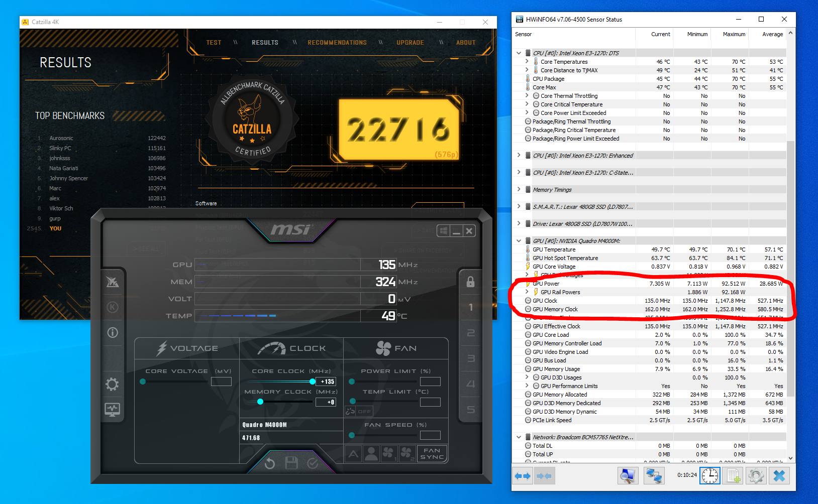Open Afterburner information panel icon
818x504 pixels.
113,332
